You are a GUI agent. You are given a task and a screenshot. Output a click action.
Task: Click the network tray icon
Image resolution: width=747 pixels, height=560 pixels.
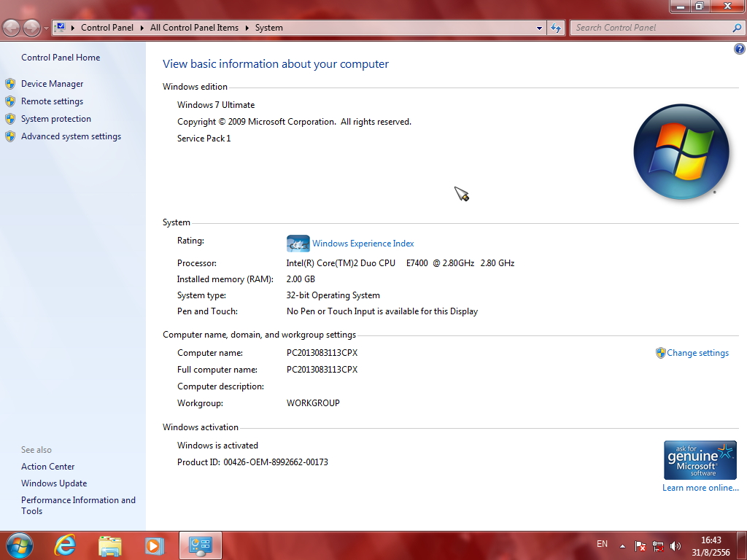(x=658, y=545)
